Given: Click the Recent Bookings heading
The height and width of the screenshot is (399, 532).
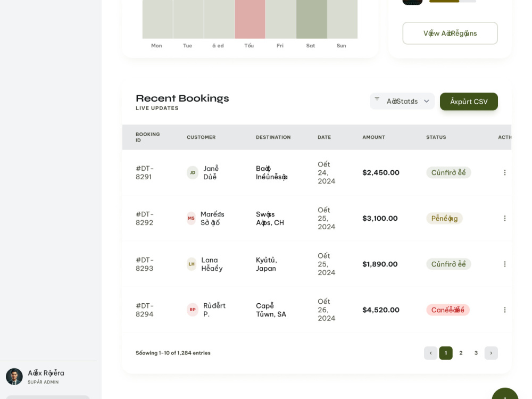Looking at the screenshot, I should 182,98.
